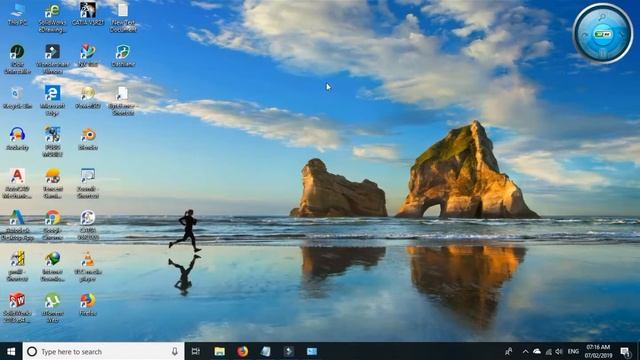Open the Action Center notification icon

point(625,351)
